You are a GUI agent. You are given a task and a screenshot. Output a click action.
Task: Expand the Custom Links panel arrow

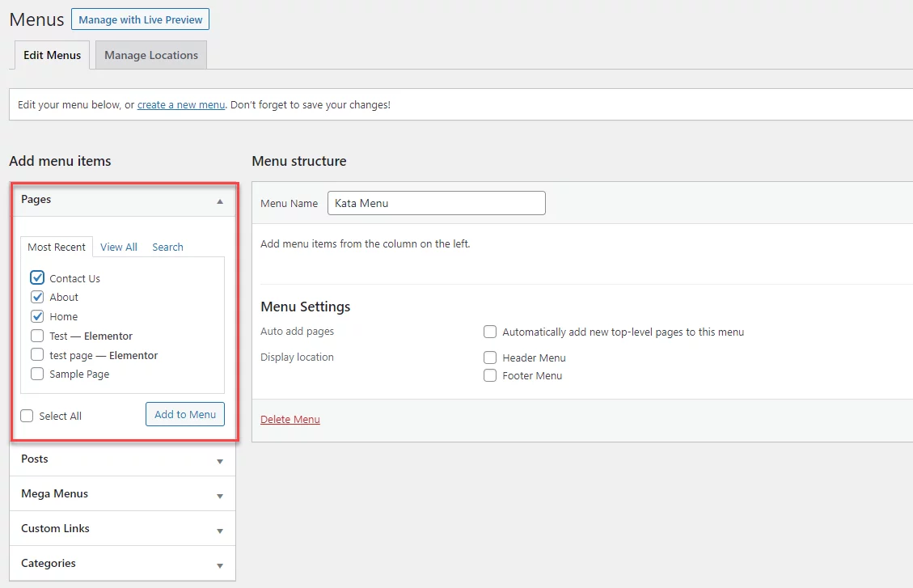click(220, 531)
